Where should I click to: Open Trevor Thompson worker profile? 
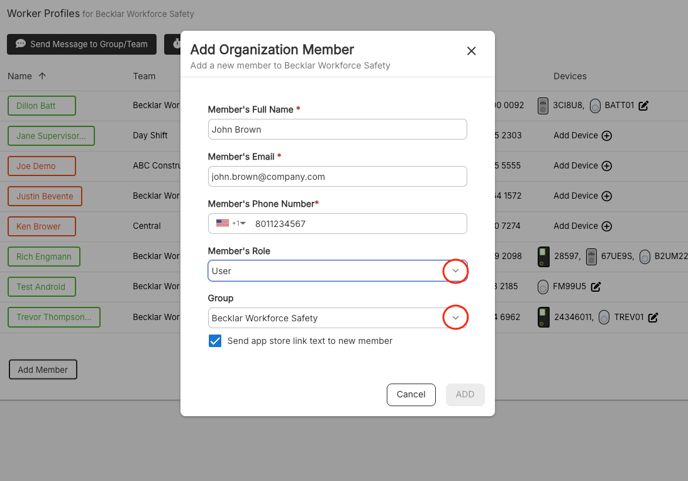click(54, 317)
